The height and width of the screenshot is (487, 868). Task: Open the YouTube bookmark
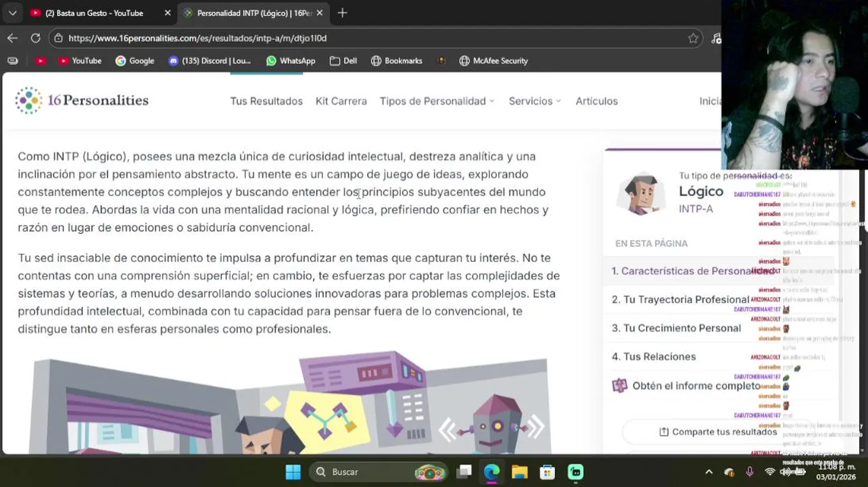pyautogui.click(x=80, y=61)
